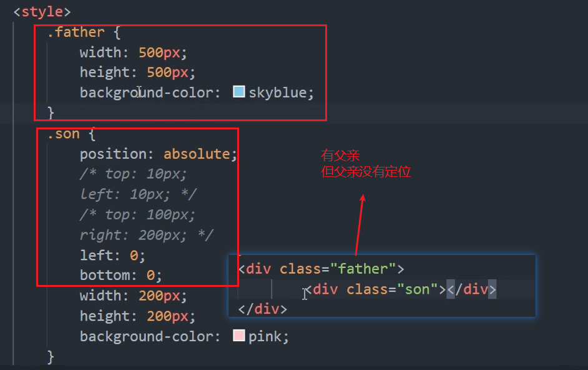Screen dimensions: 588x370
Task: Open the skyblue color swatch picker
Action: [239, 92]
